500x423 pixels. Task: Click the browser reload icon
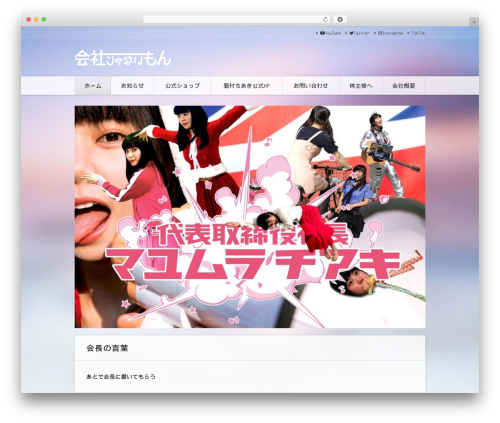coord(325,20)
